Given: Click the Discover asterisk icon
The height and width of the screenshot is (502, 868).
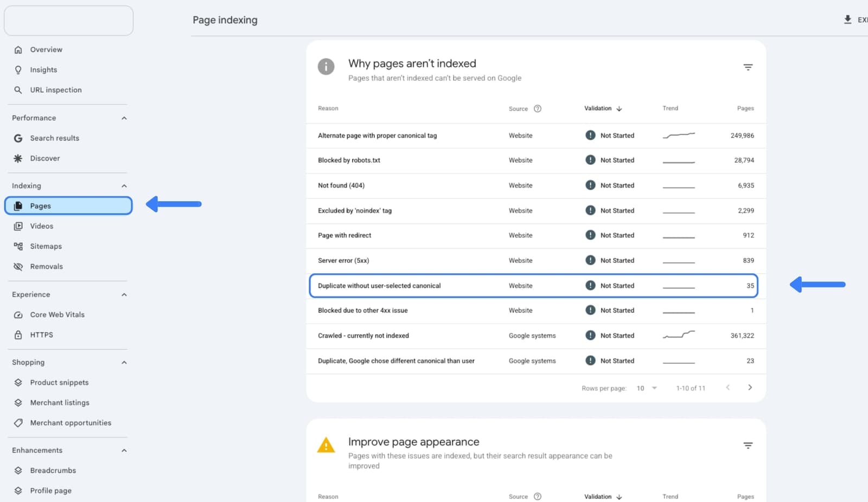Looking at the screenshot, I should (x=18, y=158).
